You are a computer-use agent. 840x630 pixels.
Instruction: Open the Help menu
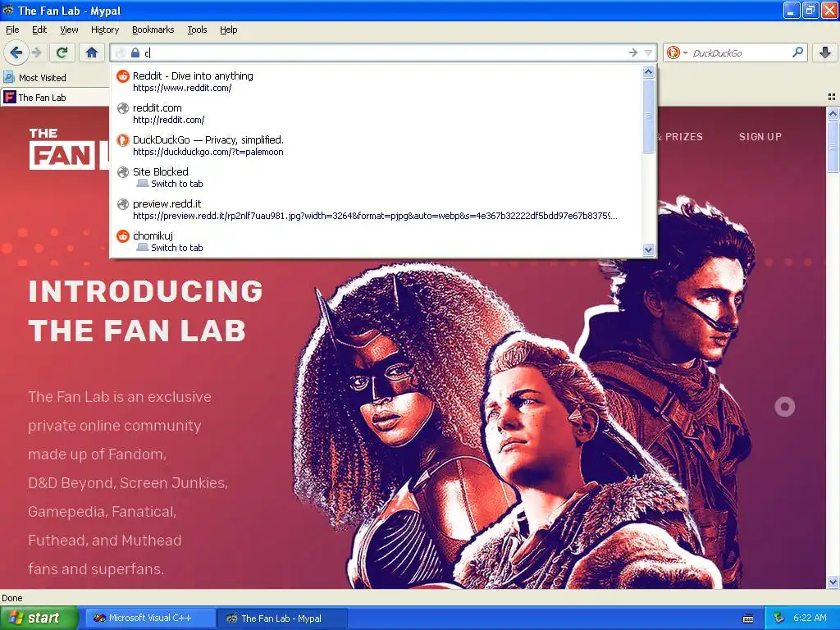(229, 30)
